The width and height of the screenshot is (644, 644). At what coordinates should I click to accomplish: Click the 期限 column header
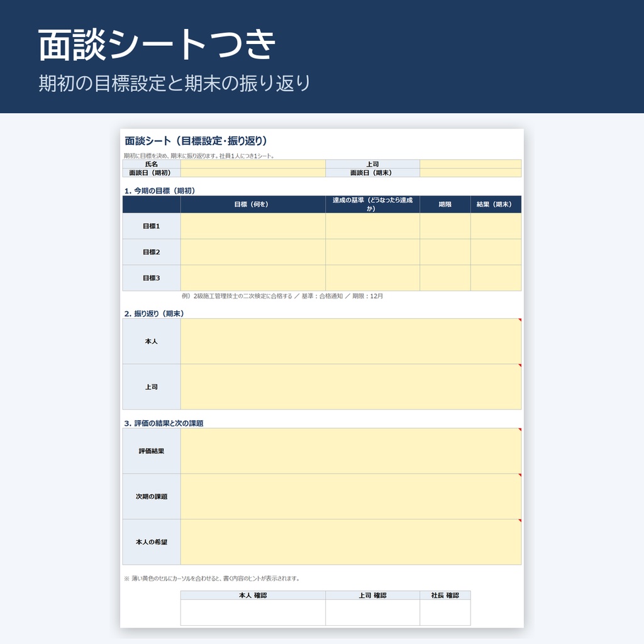[445, 204]
